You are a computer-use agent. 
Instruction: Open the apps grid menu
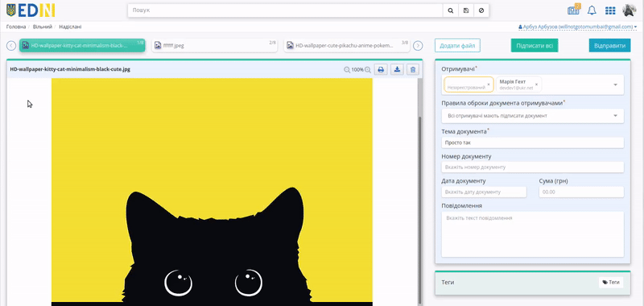[610, 10]
